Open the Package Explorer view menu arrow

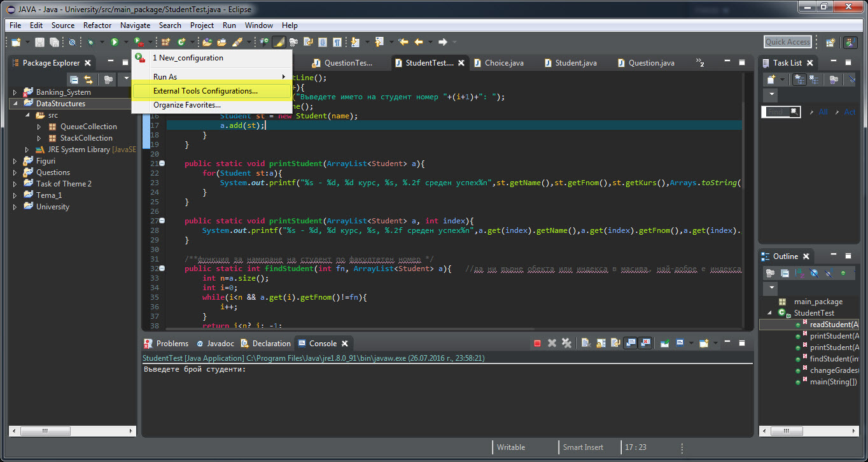point(126,80)
